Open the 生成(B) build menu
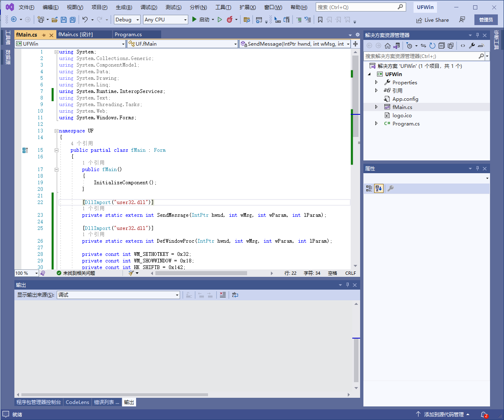 pyautogui.click(x=124, y=7)
